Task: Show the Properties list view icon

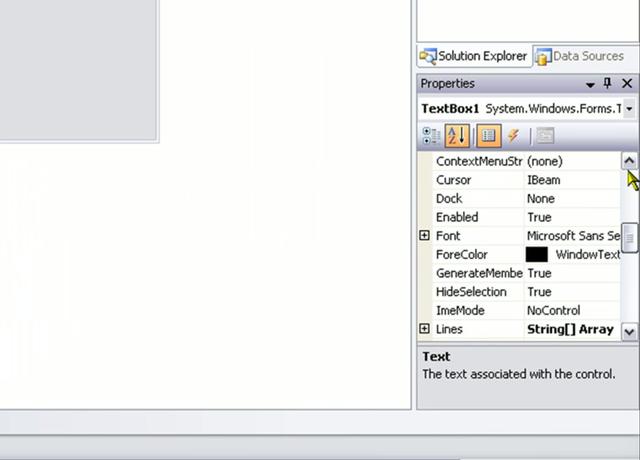Action: coord(489,136)
